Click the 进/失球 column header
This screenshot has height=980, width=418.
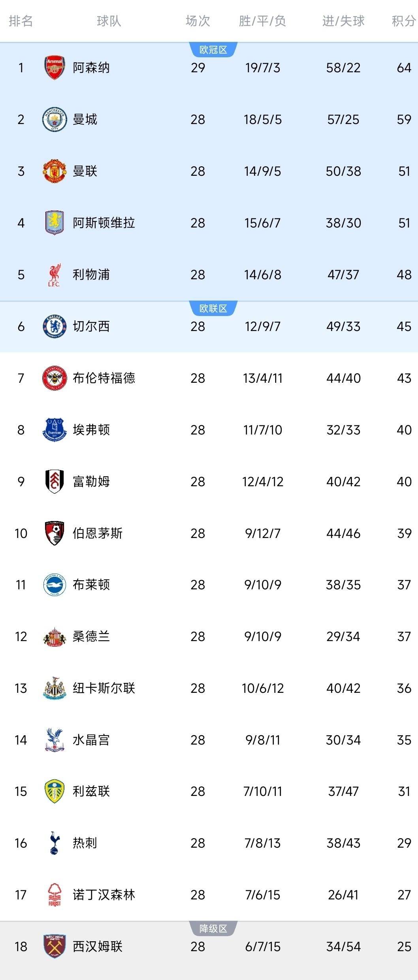(343, 22)
